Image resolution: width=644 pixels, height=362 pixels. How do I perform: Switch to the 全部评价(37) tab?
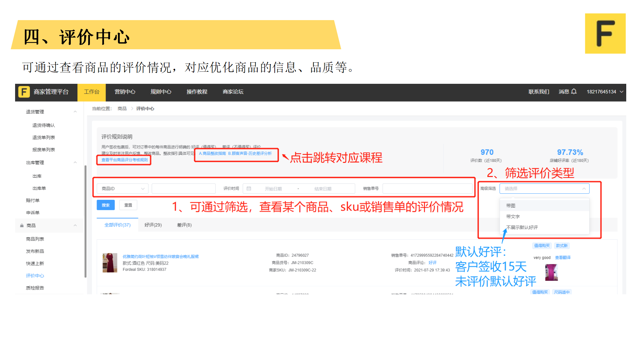pyautogui.click(x=117, y=225)
